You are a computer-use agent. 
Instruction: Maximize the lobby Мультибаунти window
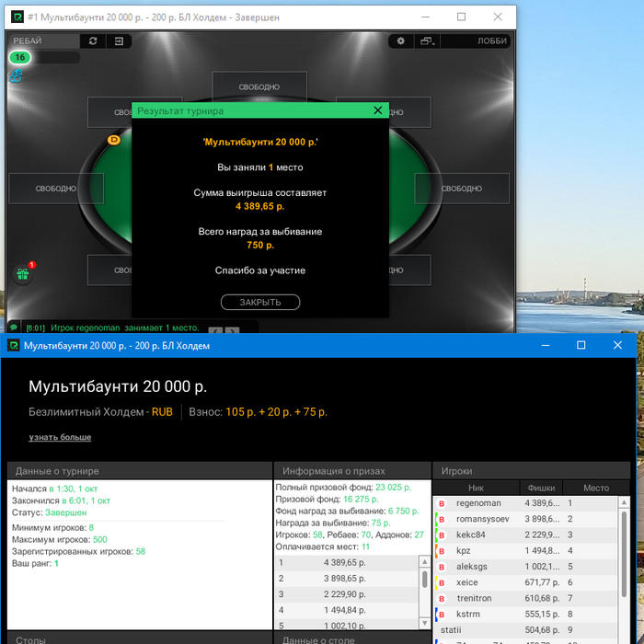pos(581,345)
